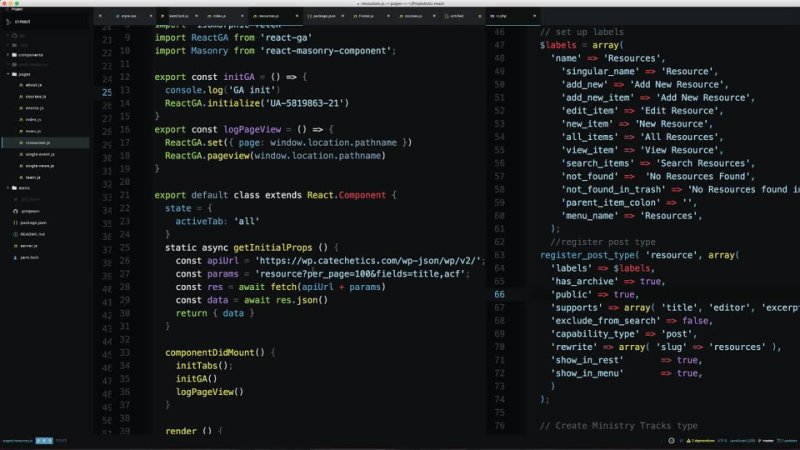The height and width of the screenshot is (450, 800).
Task: Click the components folder icon
Action: [14, 55]
